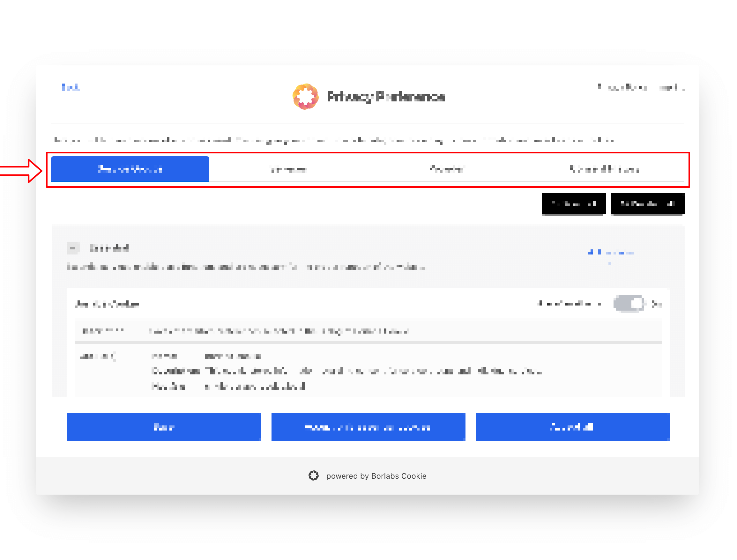Open the first blue highlighted tab
The image size is (737, 560).
click(130, 169)
